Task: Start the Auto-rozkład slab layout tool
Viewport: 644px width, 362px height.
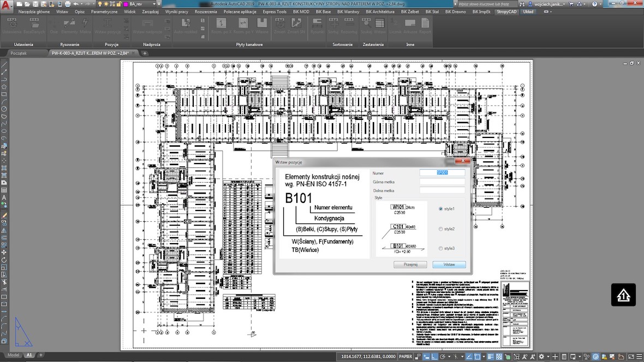Action: coord(186,26)
